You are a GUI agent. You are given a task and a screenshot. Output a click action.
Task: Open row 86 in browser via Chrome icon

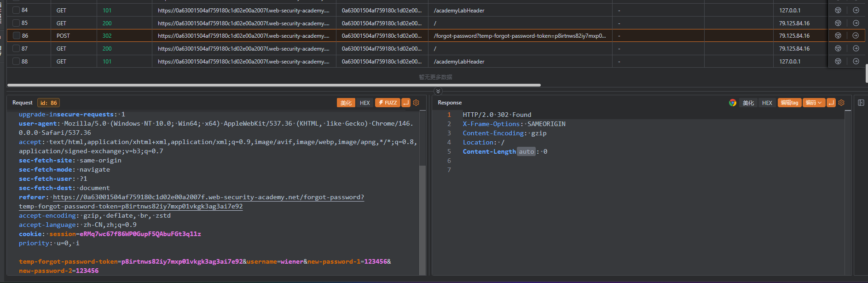pos(838,35)
